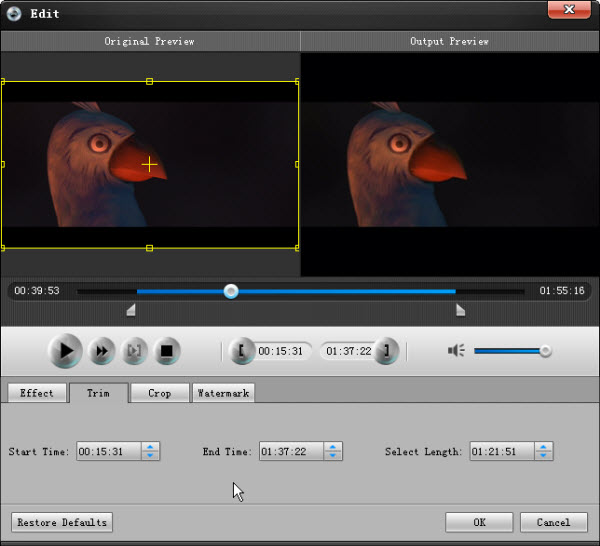Close the Edit dialog window
600x546 pixels.
point(569,9)
